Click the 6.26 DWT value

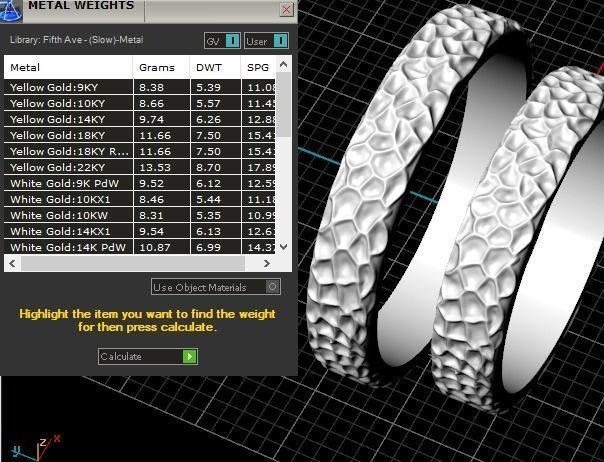click(208, 119)
